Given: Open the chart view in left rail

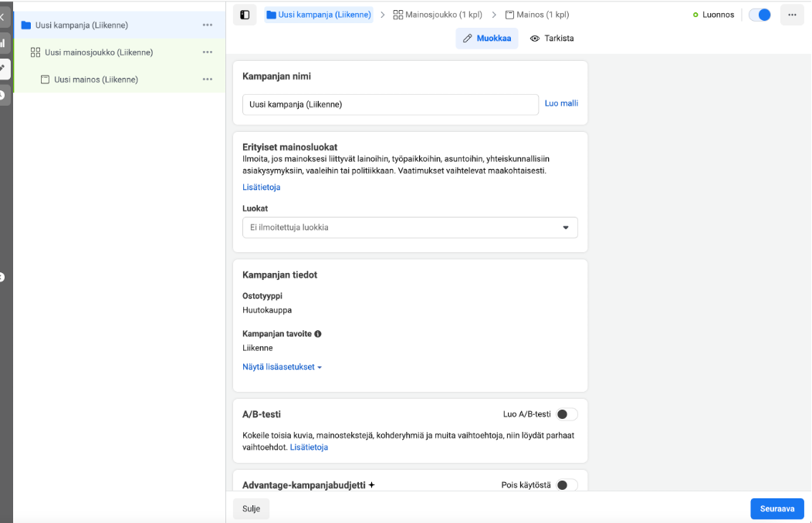Looking at the screenshot, I should (3, 44).
